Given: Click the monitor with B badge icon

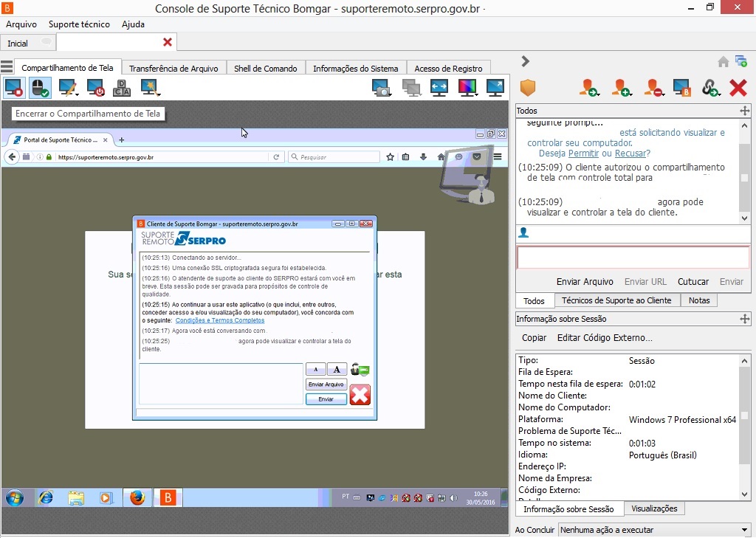Looking at the screenshot, I should [x=681, y=88].
